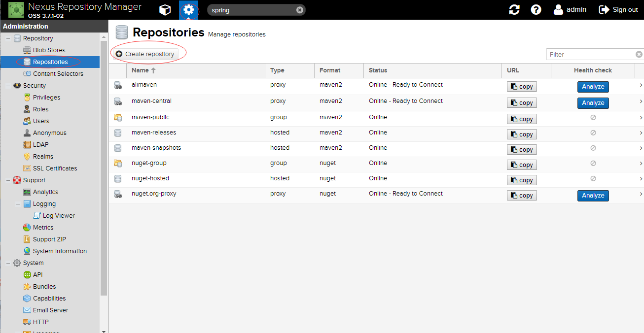Open Email Server settings

tap(50, 310)
